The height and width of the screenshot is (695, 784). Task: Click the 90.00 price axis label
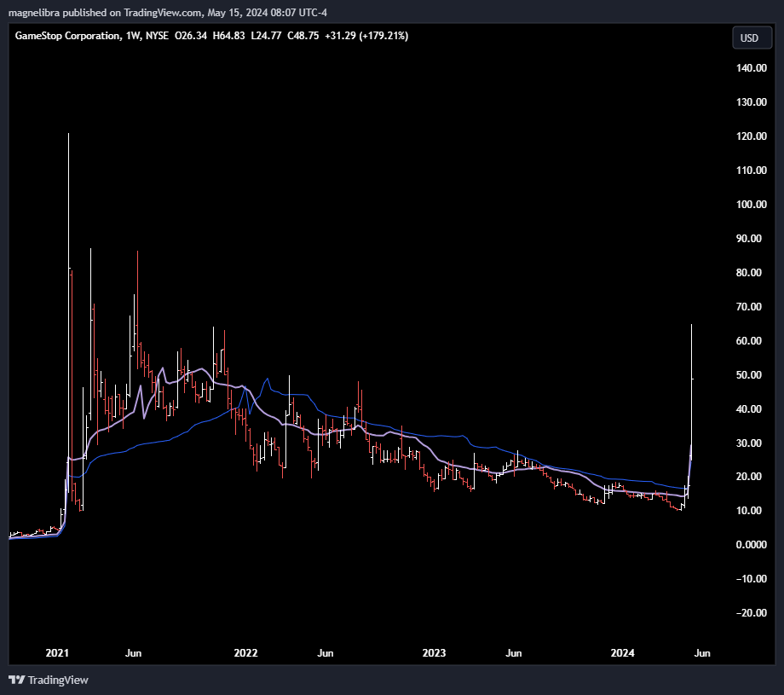point(749,239)
